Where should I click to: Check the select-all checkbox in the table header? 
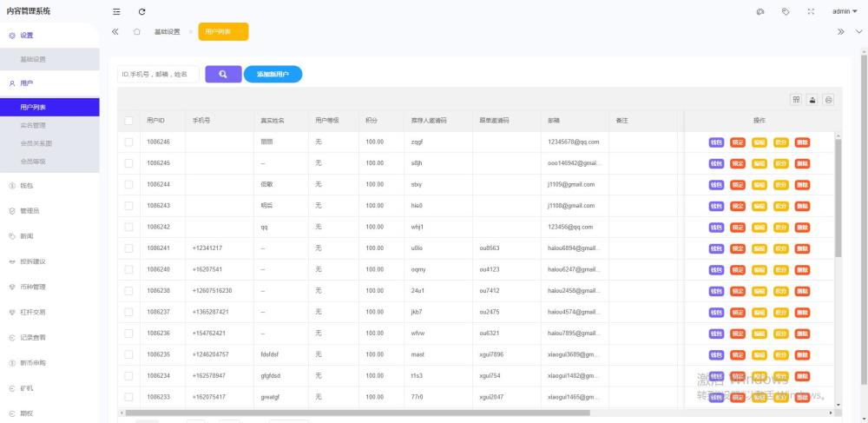click(128, 120)
